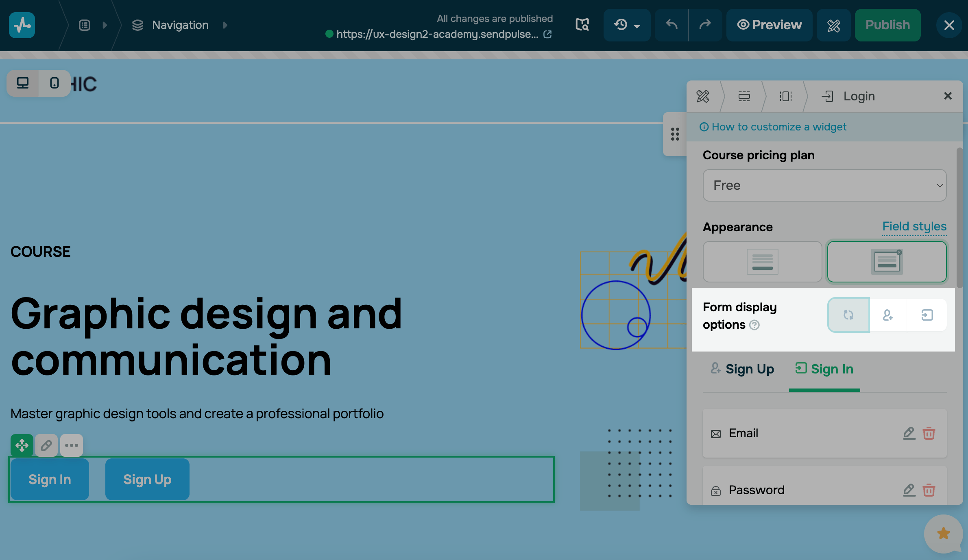Switch to the Sign In tab
Screen dimensions: 968x560
tap(824, 369)
